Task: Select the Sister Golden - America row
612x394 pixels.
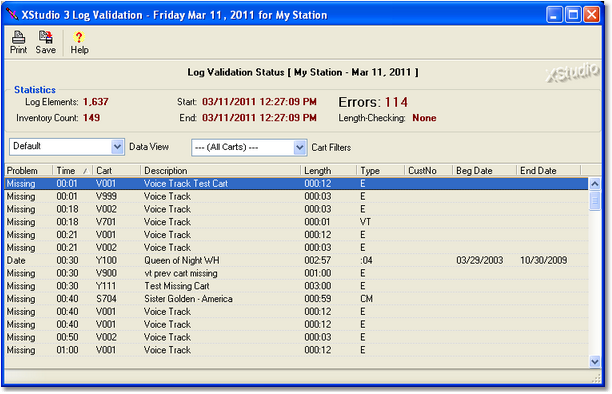Action: (x=296, y=299)
